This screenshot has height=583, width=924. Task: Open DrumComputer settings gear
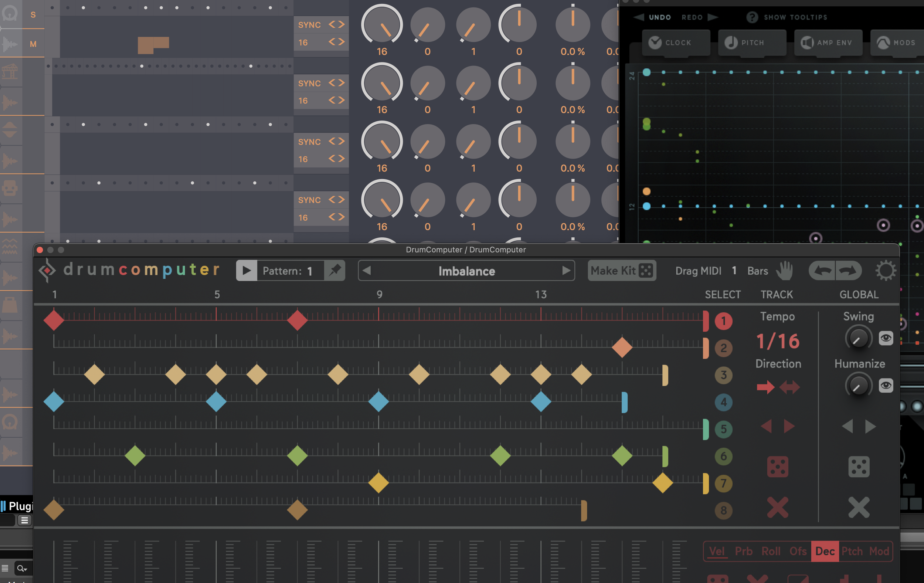(886, 271)
